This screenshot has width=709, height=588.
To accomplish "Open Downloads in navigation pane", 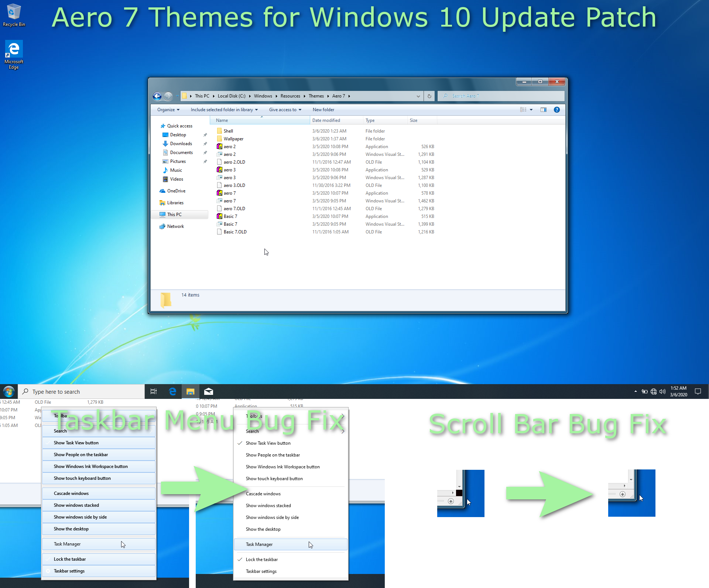I will [x=181, y=144].
